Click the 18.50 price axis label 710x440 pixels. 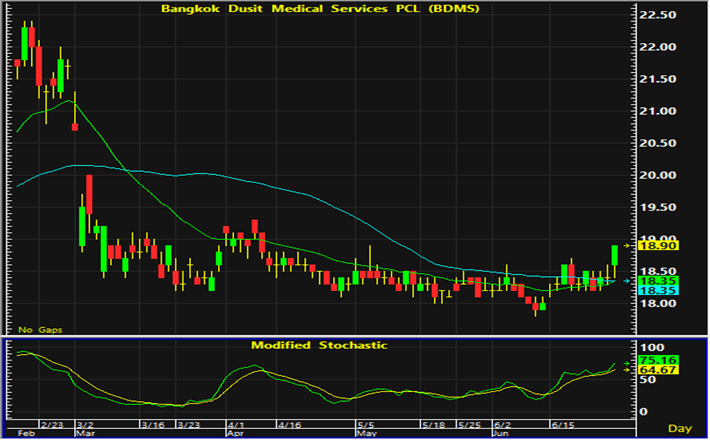coord(657,272)
